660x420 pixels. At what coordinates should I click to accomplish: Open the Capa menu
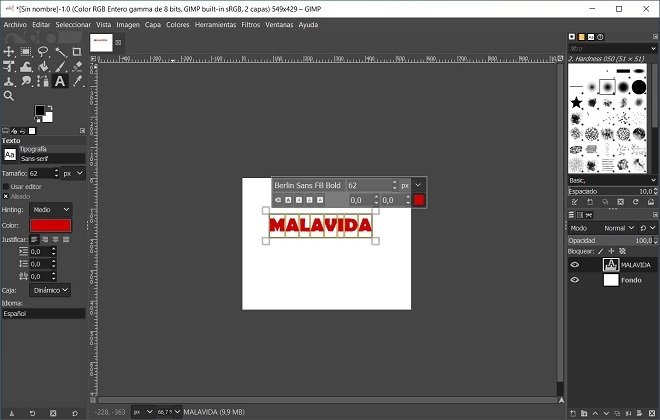pos(153,25)
